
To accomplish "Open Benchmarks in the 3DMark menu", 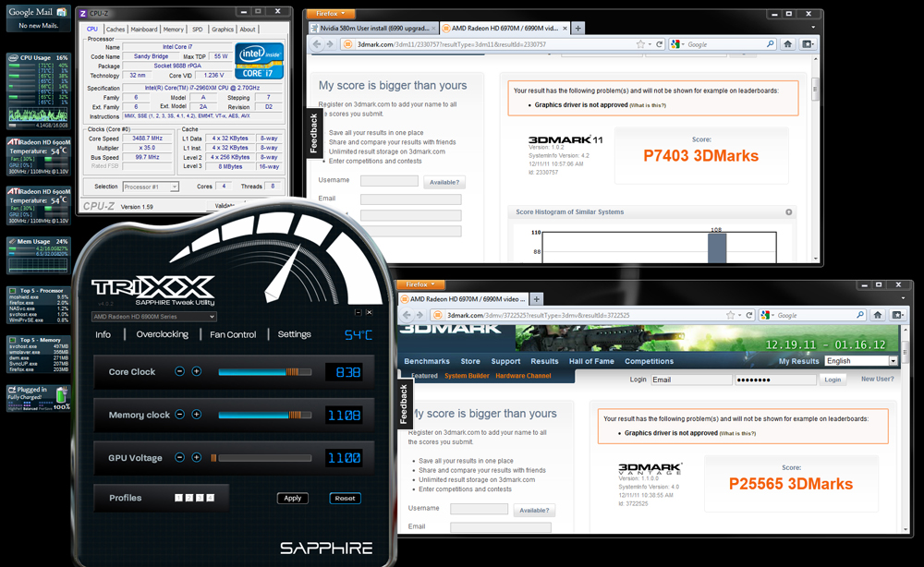I will (427, 361).
